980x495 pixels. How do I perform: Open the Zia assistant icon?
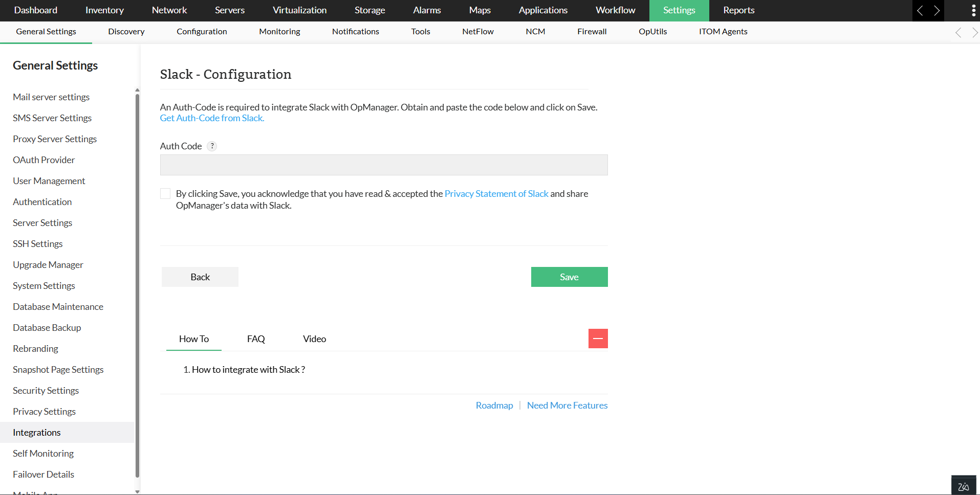[x=963, y=486]
